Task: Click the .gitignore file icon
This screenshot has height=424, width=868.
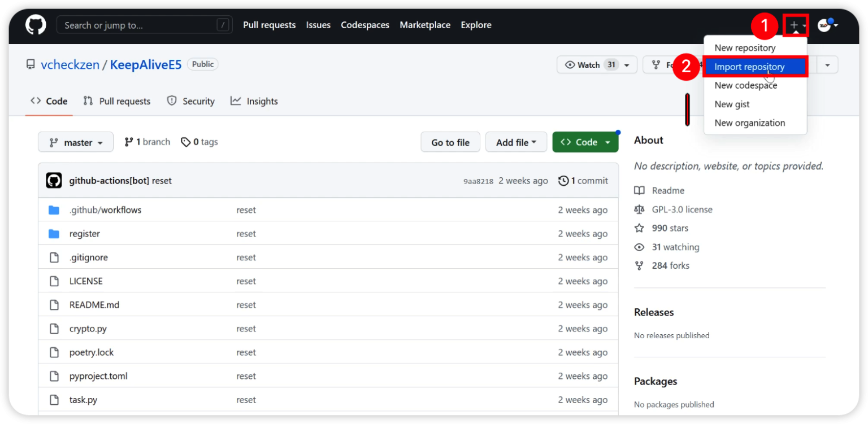Action: (x=54, y=257)
